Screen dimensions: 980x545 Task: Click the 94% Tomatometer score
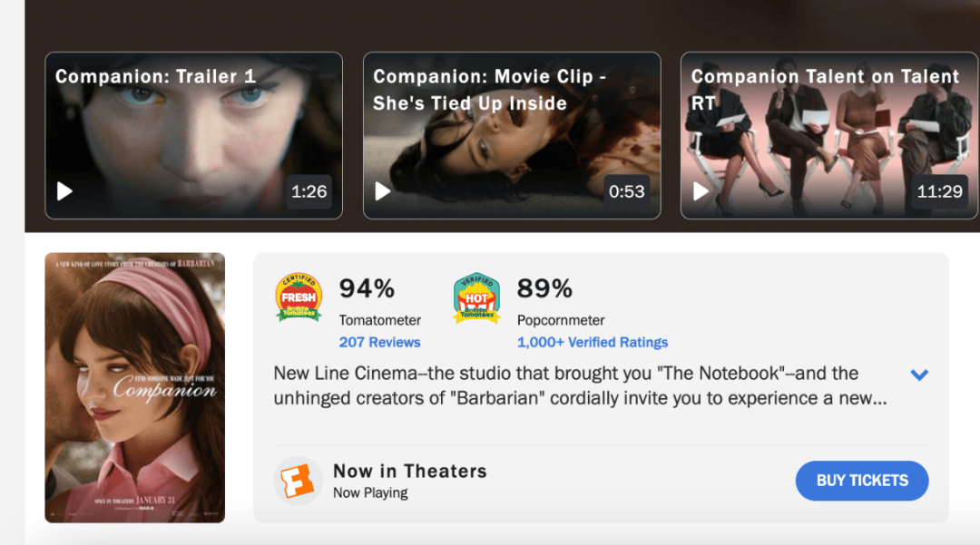click(x=367, y=289)
